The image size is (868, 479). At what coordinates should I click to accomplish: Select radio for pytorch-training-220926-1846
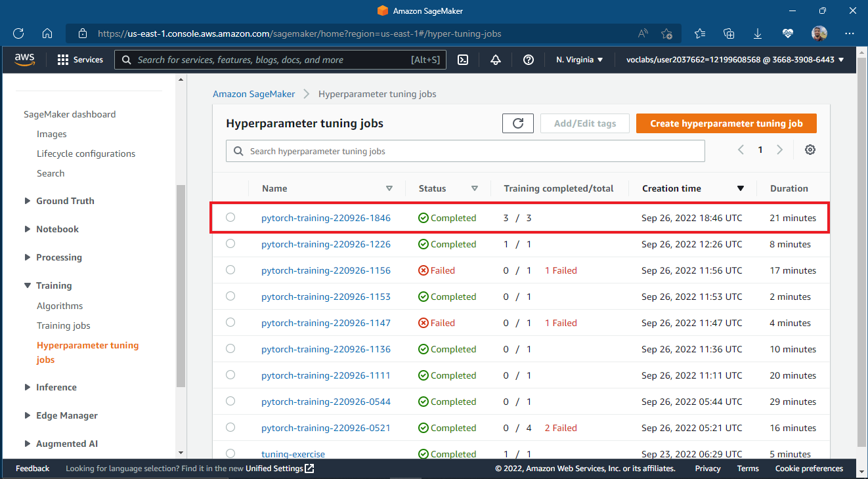point(230,217)
